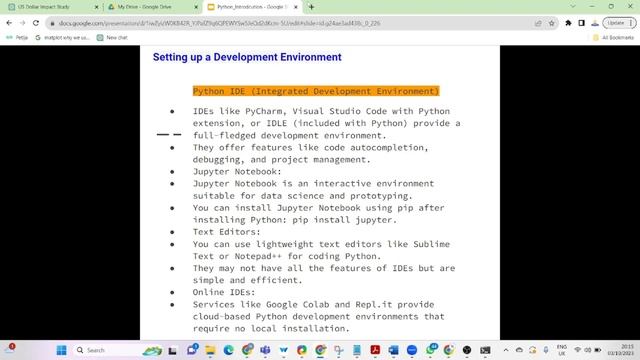The width and height of the screenshot is (640, 360).
Task: Open WhatsApp from the taskbar
Action: pos(431,350)
